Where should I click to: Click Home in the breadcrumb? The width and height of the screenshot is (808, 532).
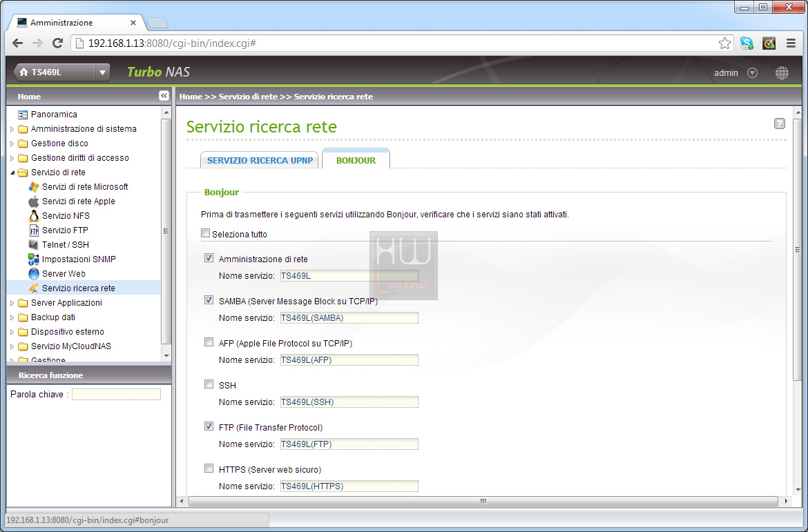(x=191, y=97)
